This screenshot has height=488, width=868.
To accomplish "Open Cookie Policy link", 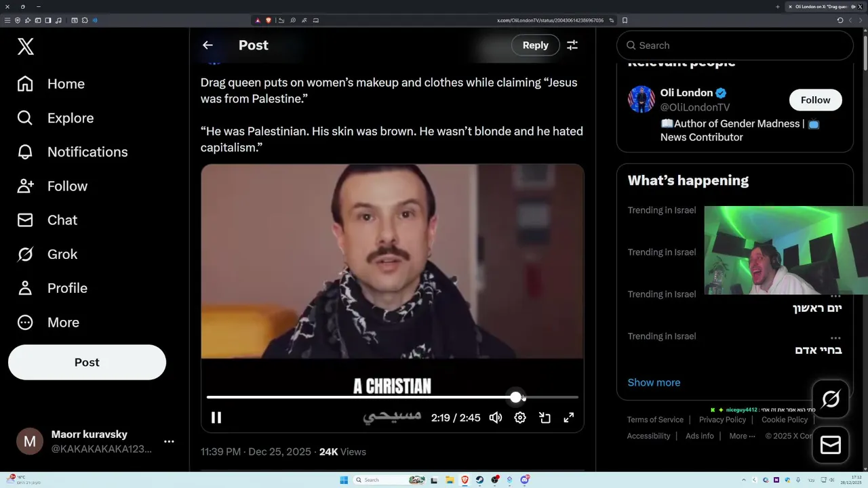I will click(x=785, y=420).
